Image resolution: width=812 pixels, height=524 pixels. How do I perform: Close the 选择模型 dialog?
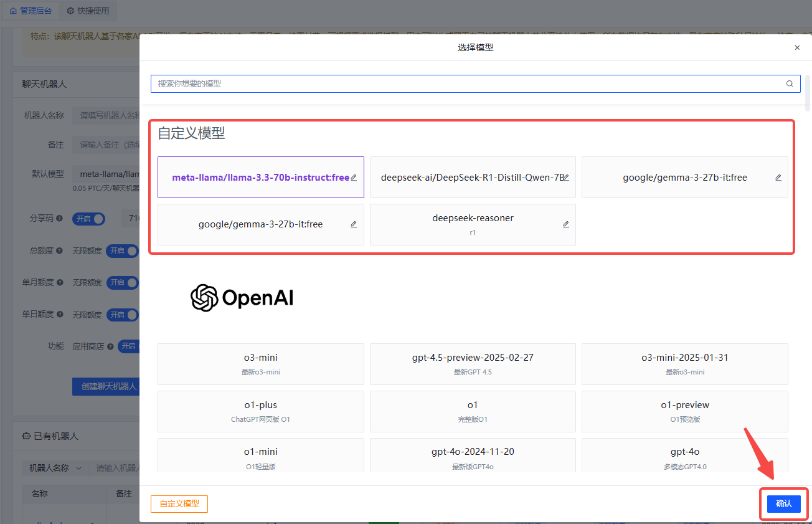point(797,47)
